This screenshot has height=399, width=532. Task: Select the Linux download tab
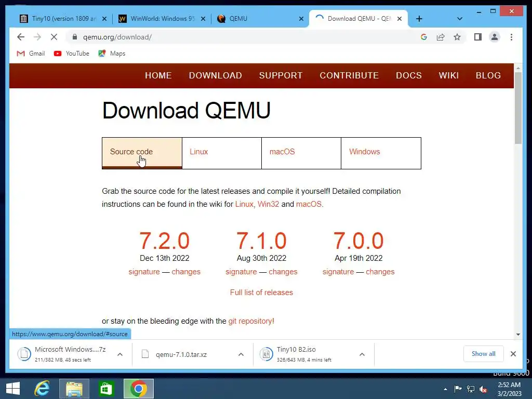click(x=222, y=153)
